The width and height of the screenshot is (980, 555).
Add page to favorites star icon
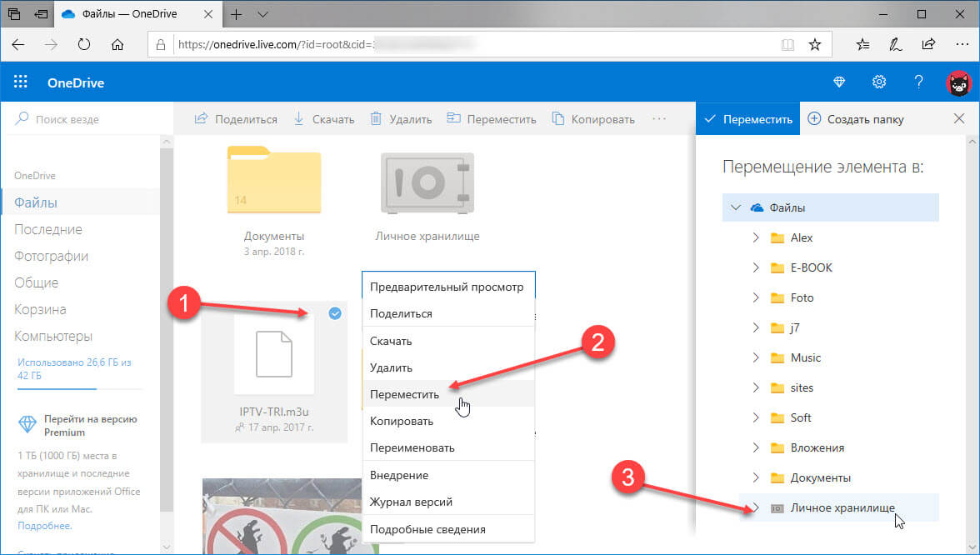[x=814, y=44]
